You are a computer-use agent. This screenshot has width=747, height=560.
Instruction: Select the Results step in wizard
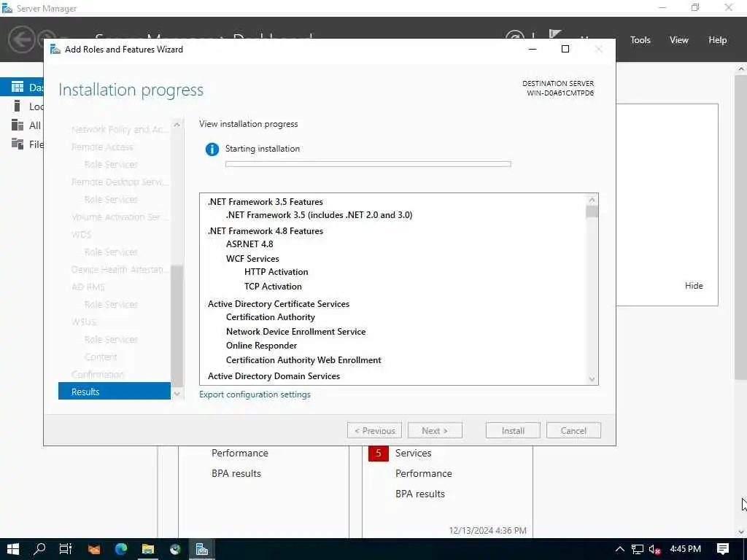(115, 392)
